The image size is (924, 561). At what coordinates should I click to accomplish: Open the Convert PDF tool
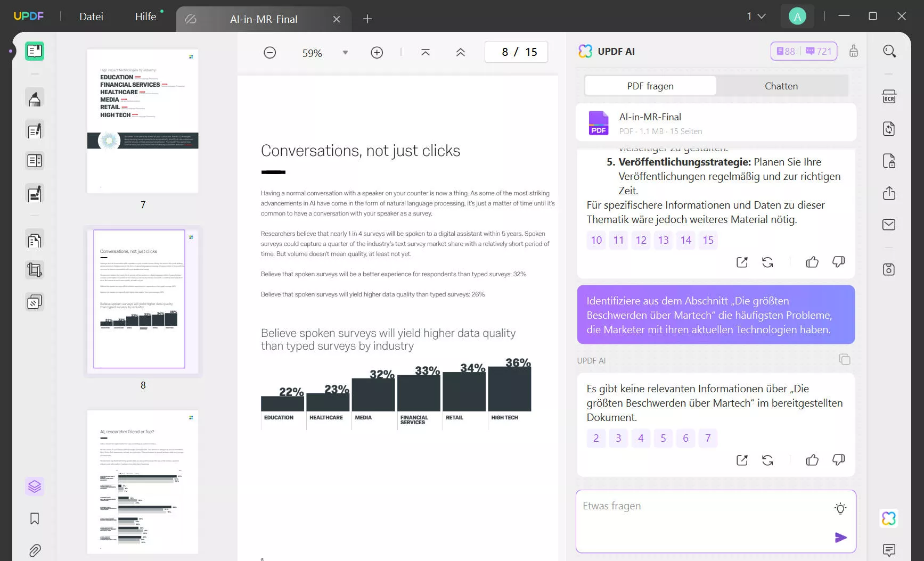click(889, 129)
